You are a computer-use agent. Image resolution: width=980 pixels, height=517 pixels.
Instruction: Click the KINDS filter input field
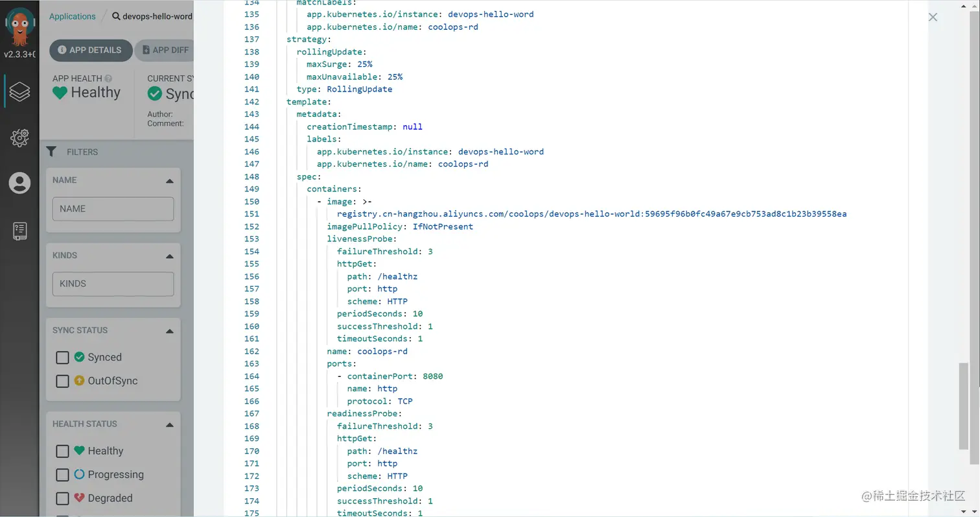113,283
